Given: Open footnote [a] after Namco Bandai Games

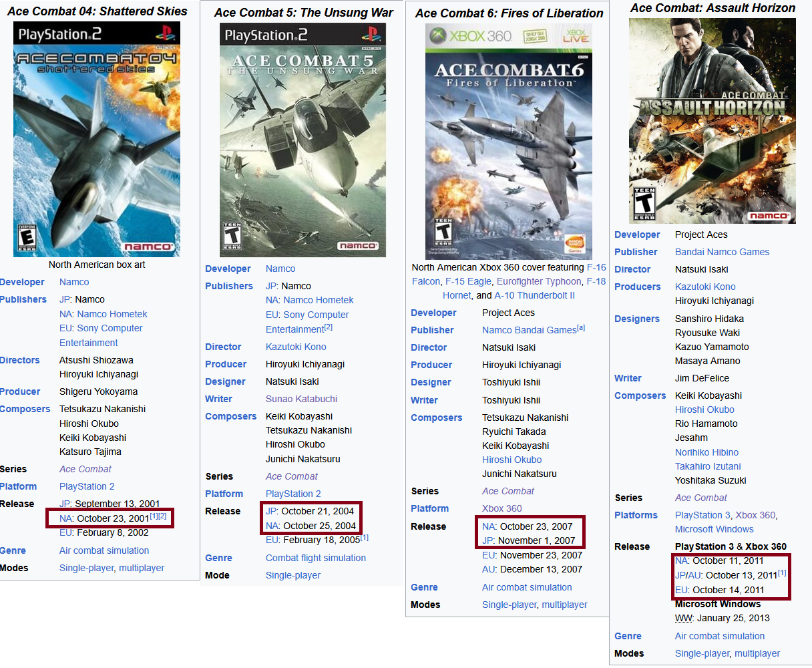Looking at the screenshot, I should point(582,327).
